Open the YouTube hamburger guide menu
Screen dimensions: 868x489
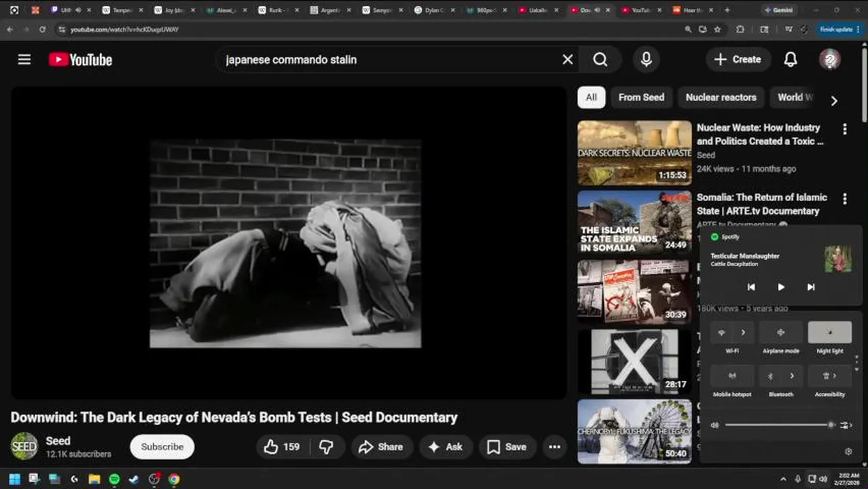pos(24,60)
